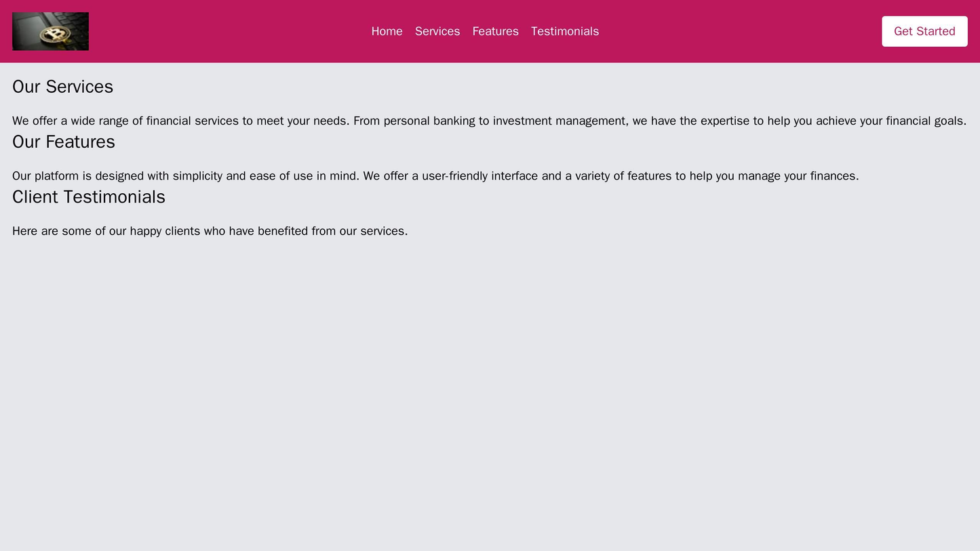Go to Services in the navbar
This screenshot has height=551, width=980.
pyautogui.click(x=437, y=31)
